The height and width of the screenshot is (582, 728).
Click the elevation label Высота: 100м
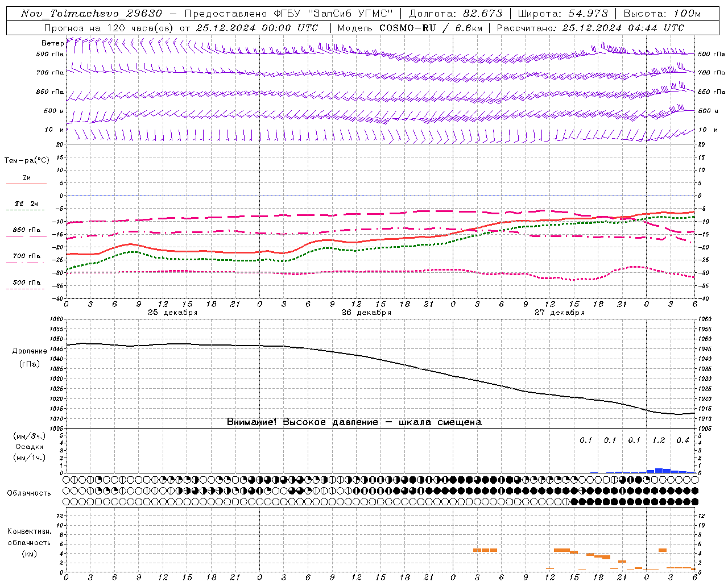point(662,14)
